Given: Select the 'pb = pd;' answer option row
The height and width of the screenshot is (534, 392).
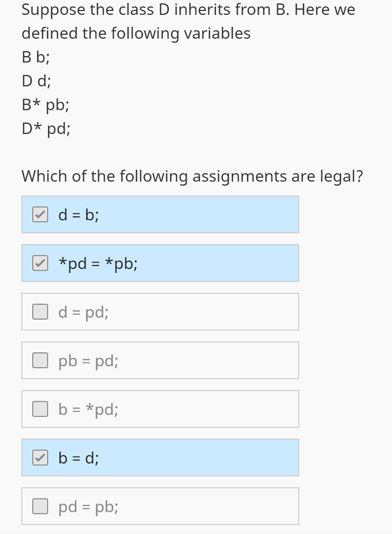Looking at the screenshot, I should (x=160, y=360).
